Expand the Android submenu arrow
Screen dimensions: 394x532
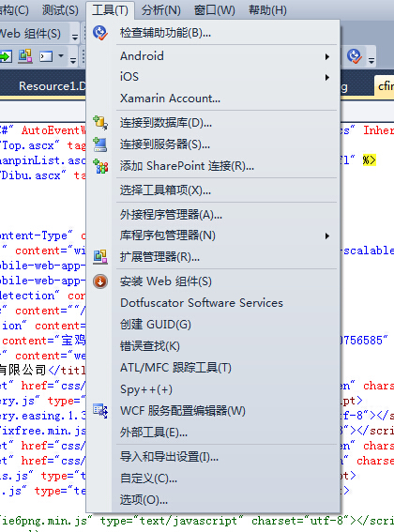point(327,56)
